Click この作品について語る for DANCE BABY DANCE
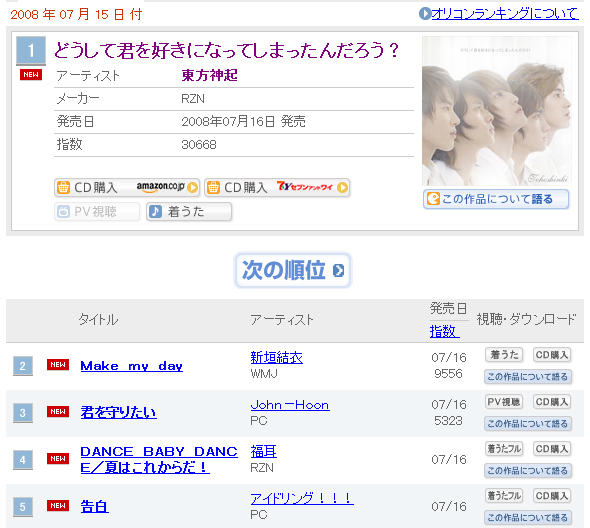Image resolution: width=590 pixels, height=528 pixels. pos(528,470)
